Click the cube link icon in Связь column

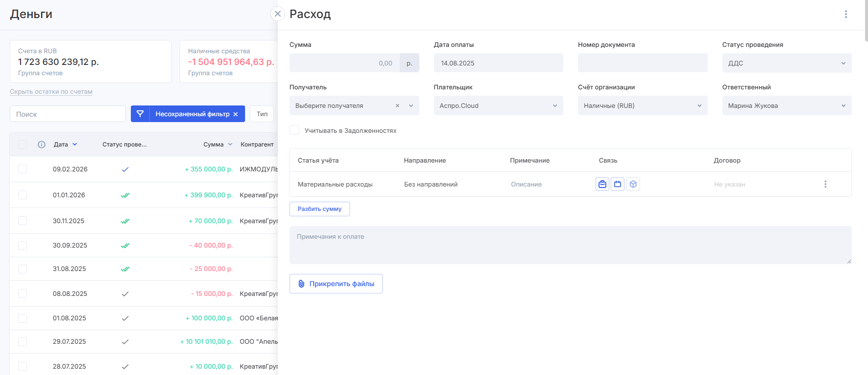tap(633, 184)
